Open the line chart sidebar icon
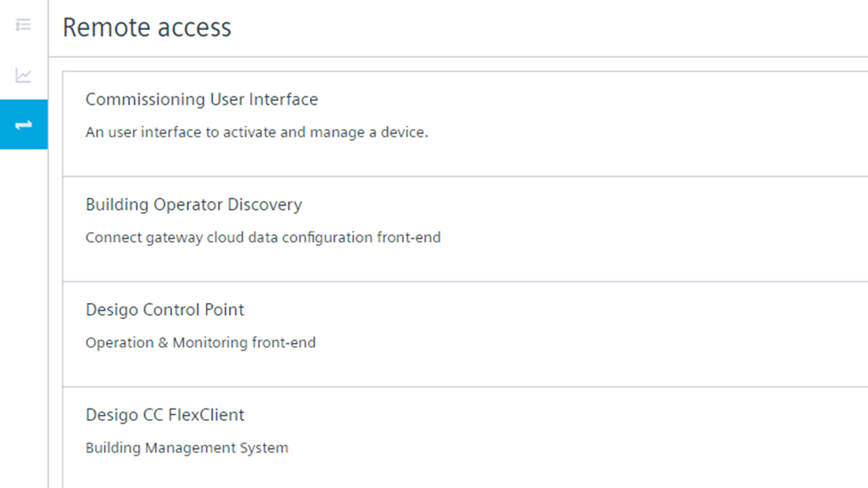Screen dimensions: 868x488 coord(23,76)
